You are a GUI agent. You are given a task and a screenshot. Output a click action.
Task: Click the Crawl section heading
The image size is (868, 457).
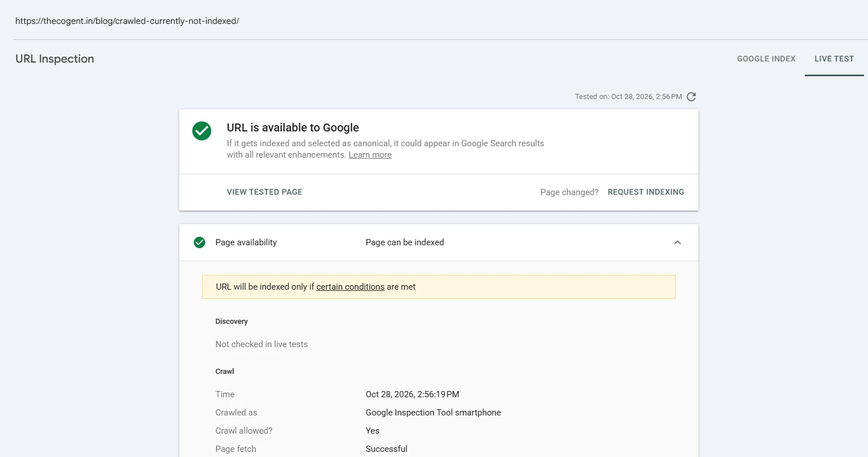225,372
